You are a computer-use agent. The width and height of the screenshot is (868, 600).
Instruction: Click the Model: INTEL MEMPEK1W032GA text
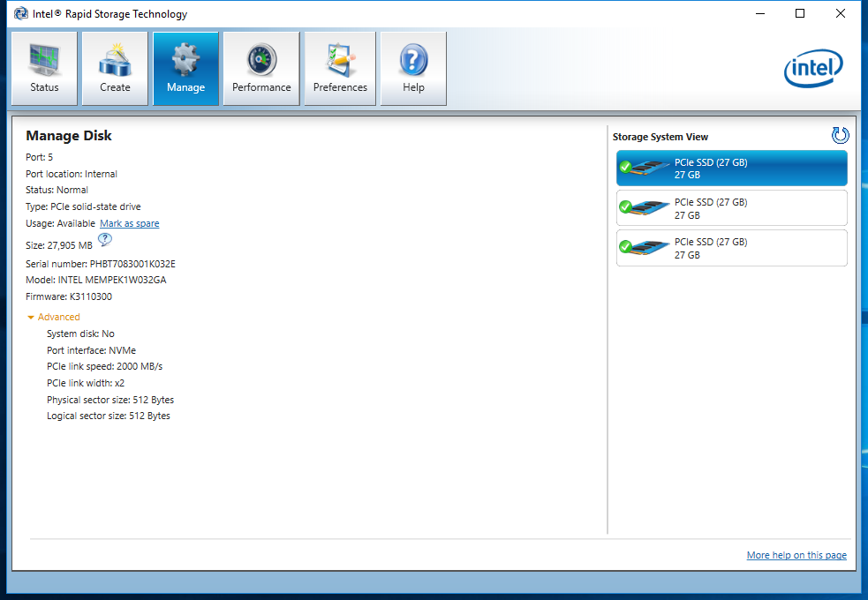(95, 280)
